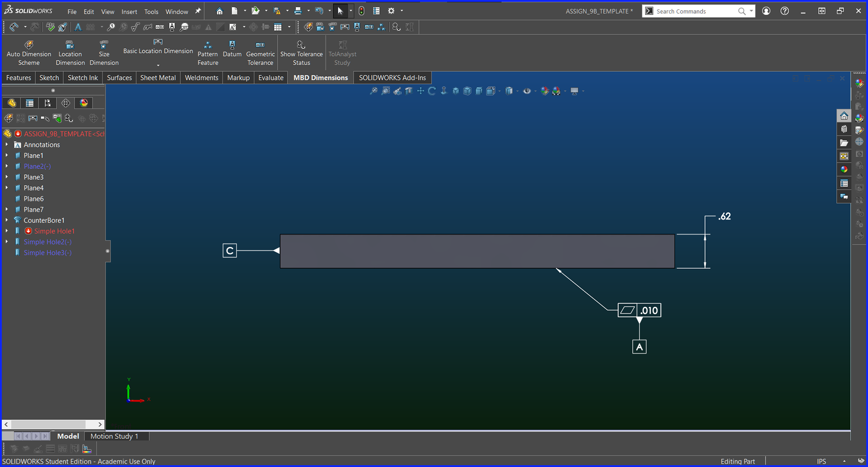868x467 pixels.
Task: Select the Datum tool in the ribbon
Action: 232,49
